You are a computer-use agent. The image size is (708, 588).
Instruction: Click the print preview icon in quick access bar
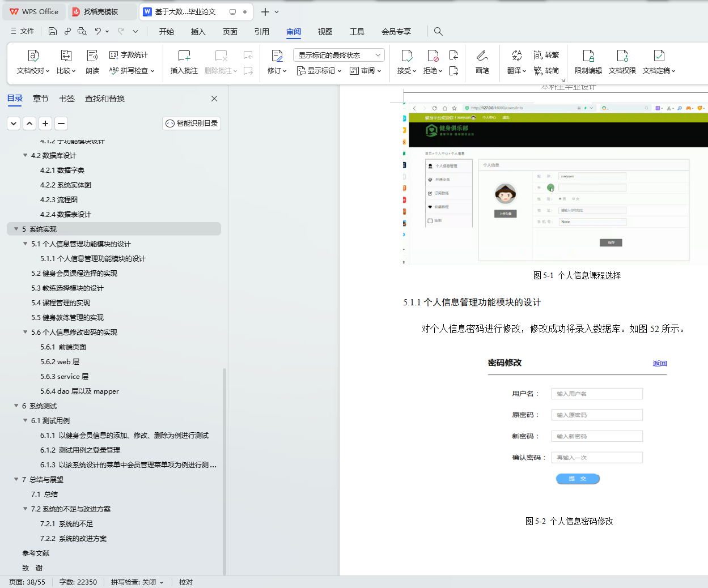point(82,31)
